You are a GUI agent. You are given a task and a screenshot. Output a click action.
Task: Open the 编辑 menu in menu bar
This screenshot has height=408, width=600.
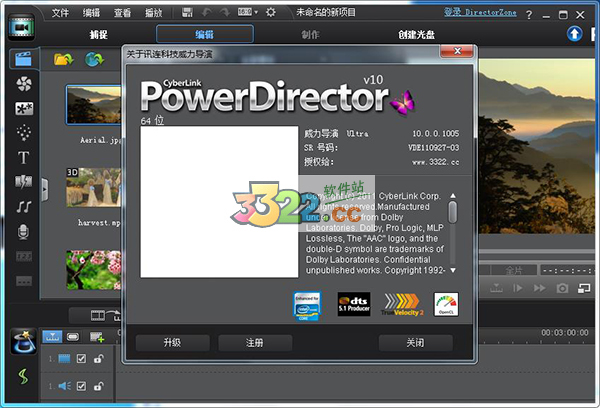click(x=91, y=13)
